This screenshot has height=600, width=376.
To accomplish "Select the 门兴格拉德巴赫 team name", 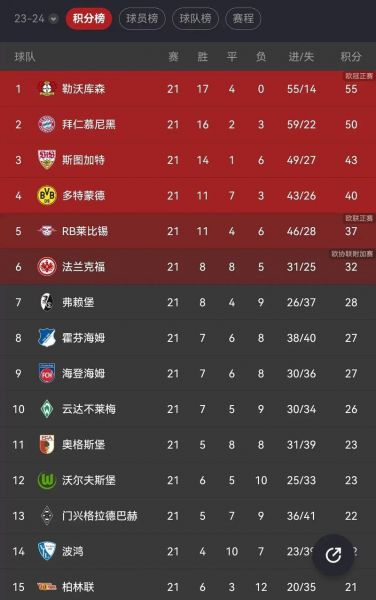I will pos(99,516).
